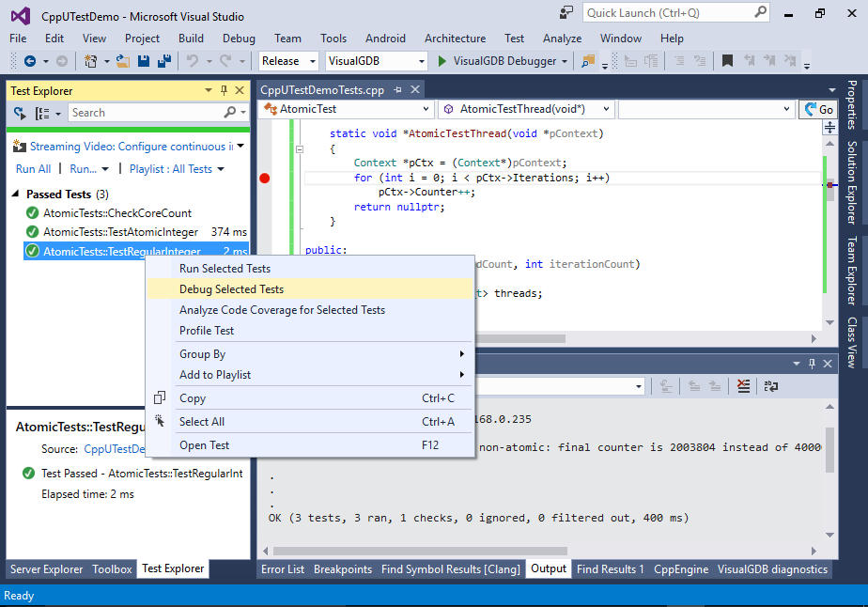Expand the Group By submenu
Viewport: 868px width, 607px height.
pyautogui.click(x=310, y=354)
